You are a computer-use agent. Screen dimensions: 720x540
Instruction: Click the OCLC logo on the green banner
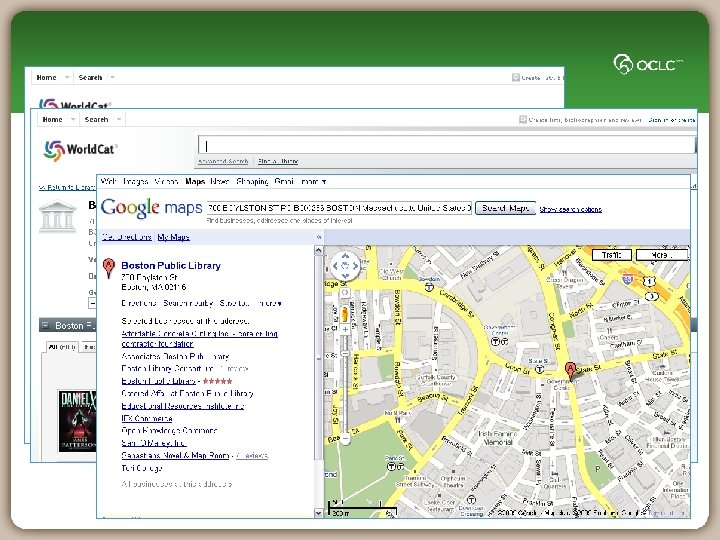pos(647,64)
